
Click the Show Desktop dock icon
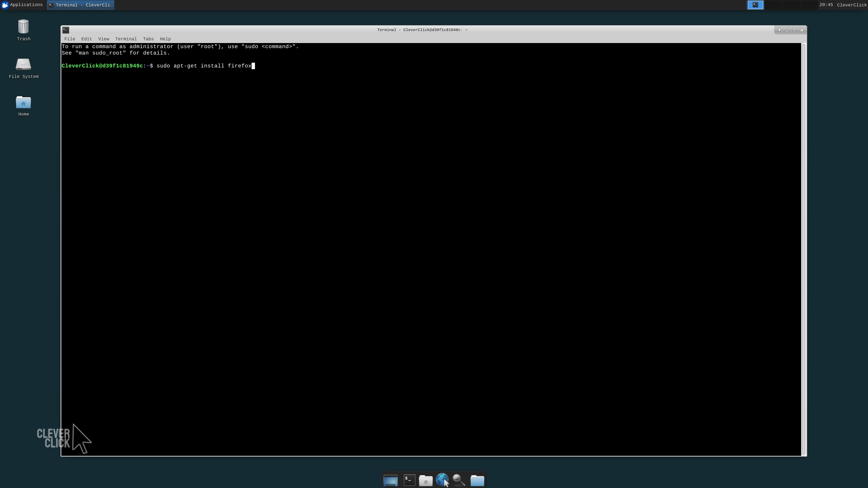(x=390, y=480)
